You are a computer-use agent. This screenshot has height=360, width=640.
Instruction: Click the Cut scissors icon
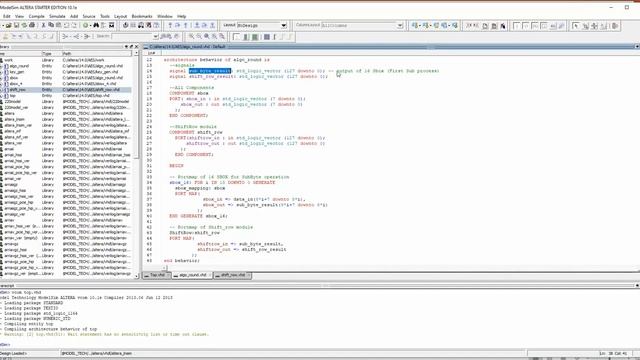pyautogui.click(x=43, y=25)
